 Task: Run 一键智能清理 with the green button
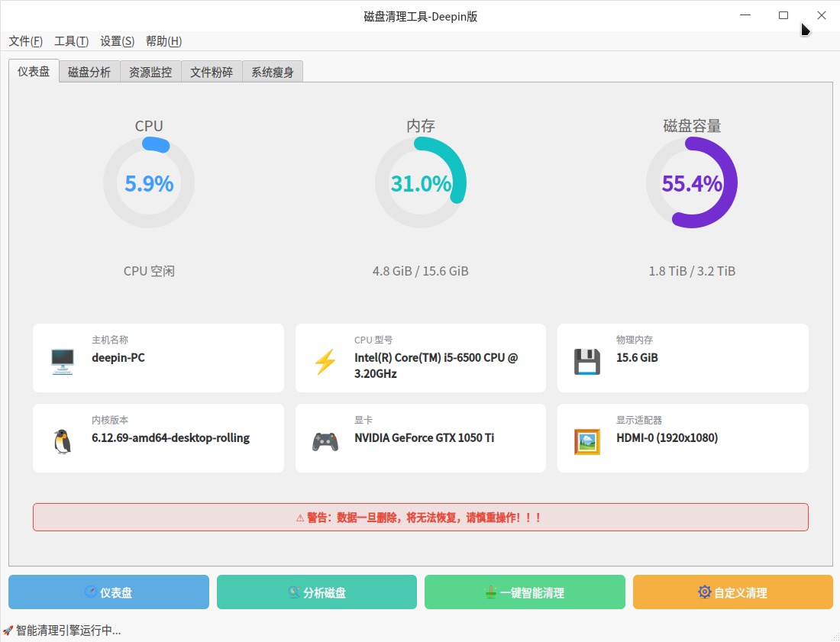click(x=525, y=592)
